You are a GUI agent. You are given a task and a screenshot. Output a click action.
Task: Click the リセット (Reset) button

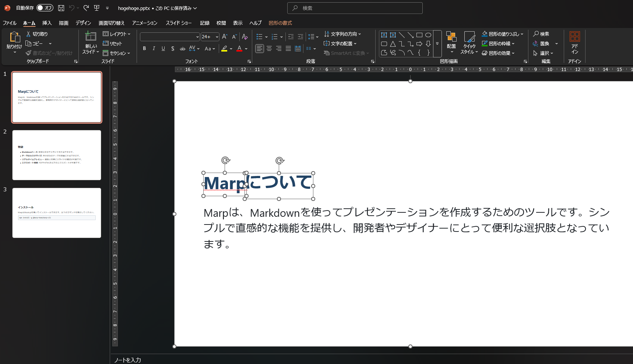112,43
